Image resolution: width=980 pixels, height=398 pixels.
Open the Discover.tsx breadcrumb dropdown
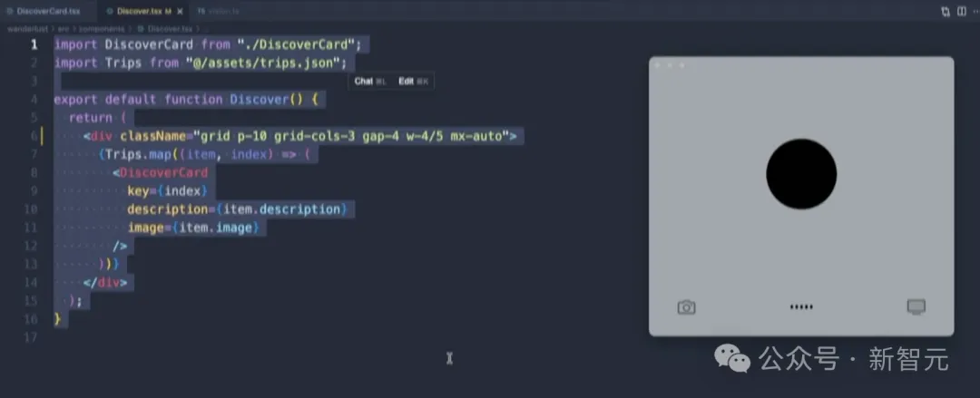162,28
